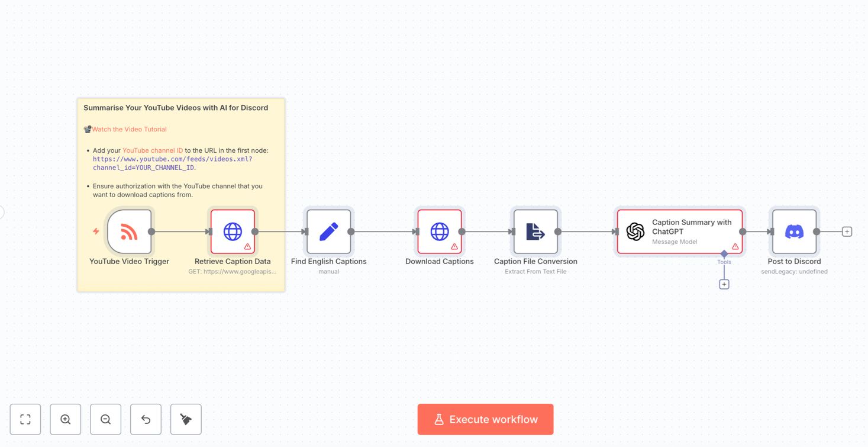The width and height of the screenshot is (868, 447).
Task: Select the yellow sticky note title text
Action: (176, 108)
